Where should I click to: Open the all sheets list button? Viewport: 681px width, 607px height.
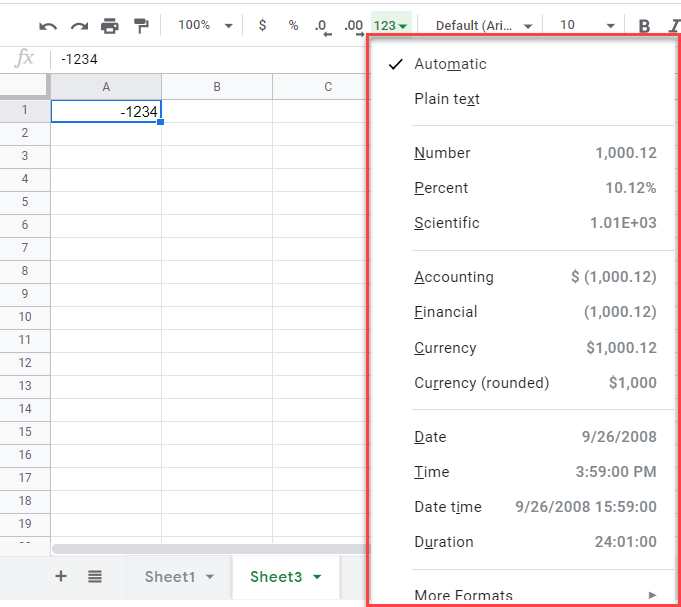(x=95, y=576)
